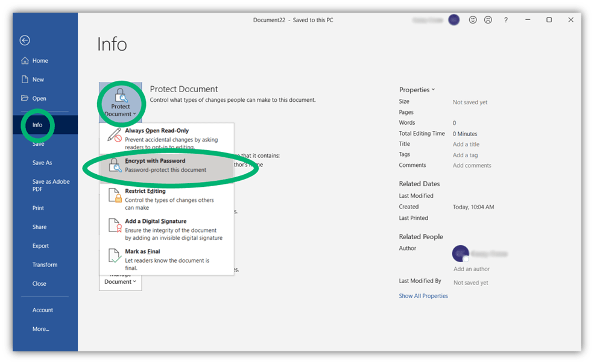Click the account avatar in the title bar
594x364 pixels.
coord(453,19)
